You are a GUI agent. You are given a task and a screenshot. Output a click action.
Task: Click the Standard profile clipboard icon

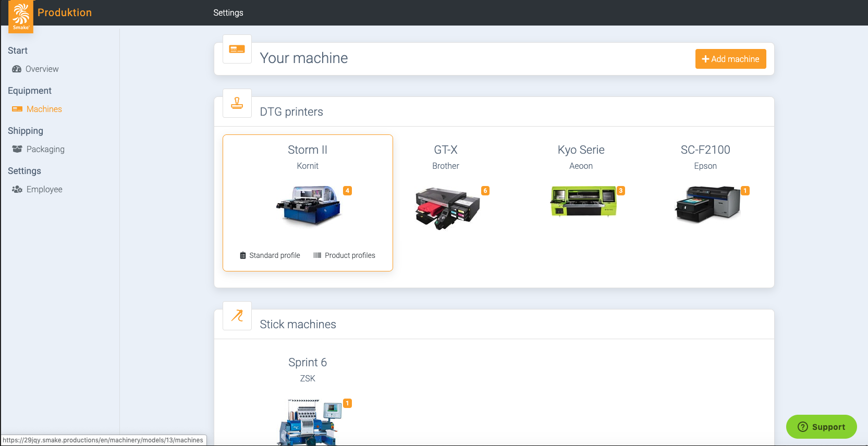243,255
